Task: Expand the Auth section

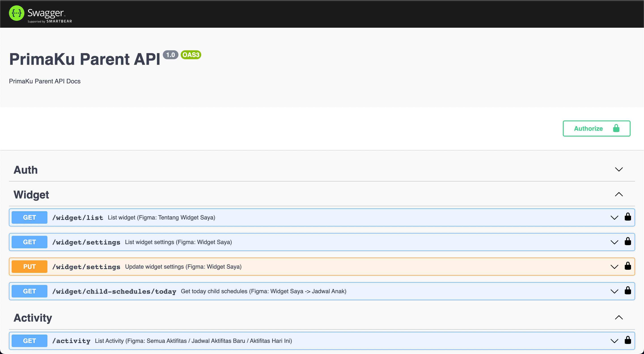Action: (619, 170)
